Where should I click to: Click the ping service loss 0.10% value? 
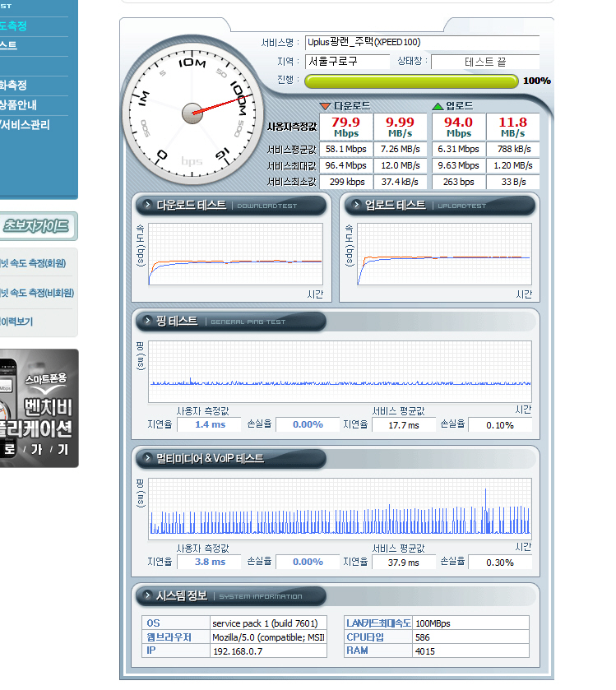(x=500, y=425)
